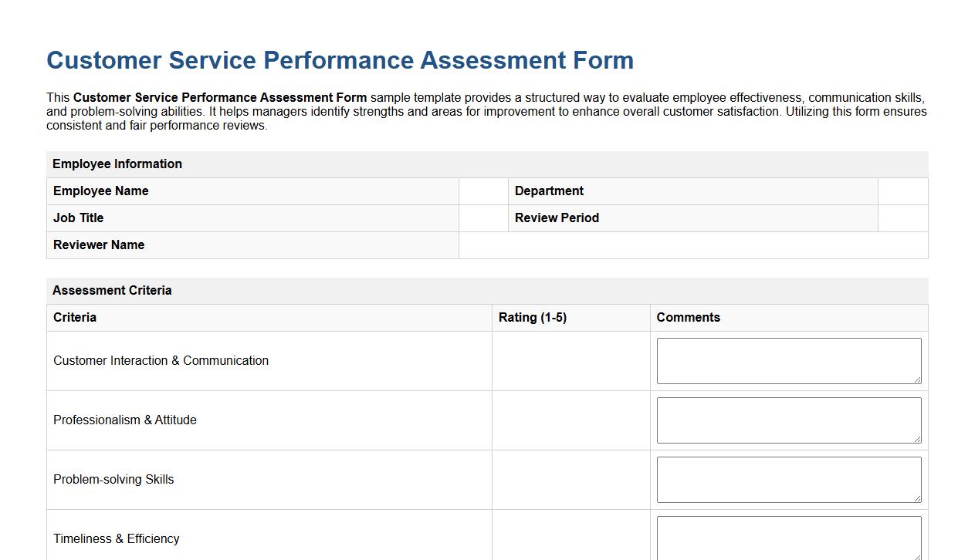Image resolution: width=975 pixels, height=560 pixels.
Task: Click the Reviewer Name entry cell
Action: (692, 245)
